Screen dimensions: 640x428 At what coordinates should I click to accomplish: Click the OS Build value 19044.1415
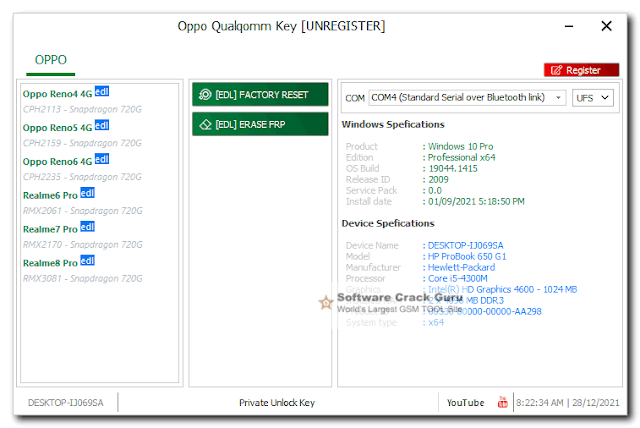click(453, 169)
